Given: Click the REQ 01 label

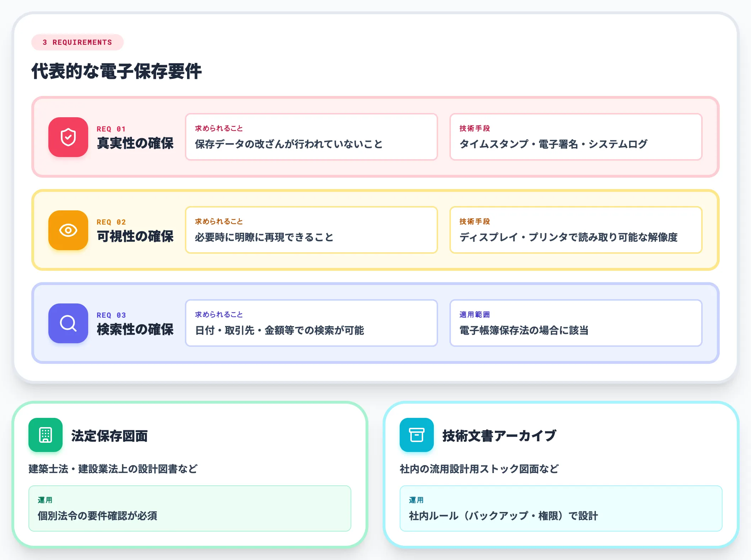Looking at the screenshot, I should pos(111,129).
